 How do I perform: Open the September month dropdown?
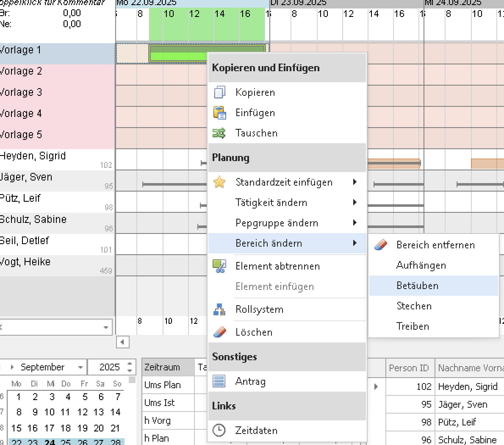[80, 367]
